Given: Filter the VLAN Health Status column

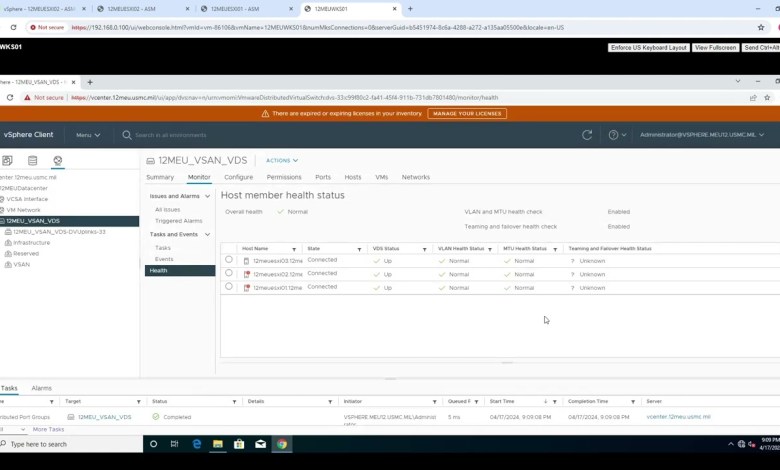Looking at the screenshot, I should coord(490,249).
